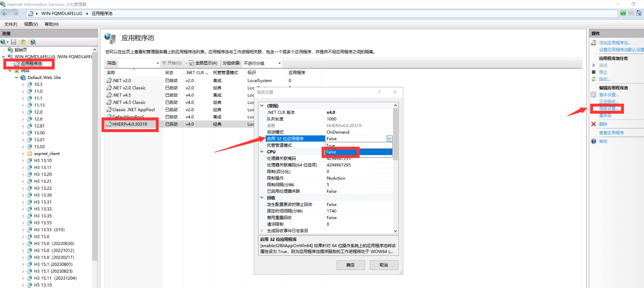Collapse the Default Web Site tree node
Image resolution: width=644 pixels, height=288 pixels.
[17, 77]
